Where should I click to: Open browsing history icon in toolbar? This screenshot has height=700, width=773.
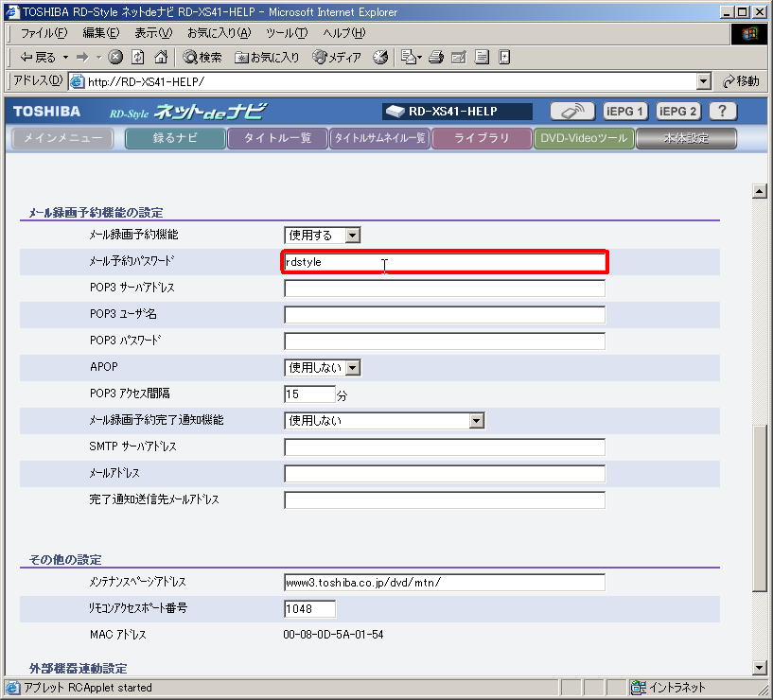click(380, 58)
